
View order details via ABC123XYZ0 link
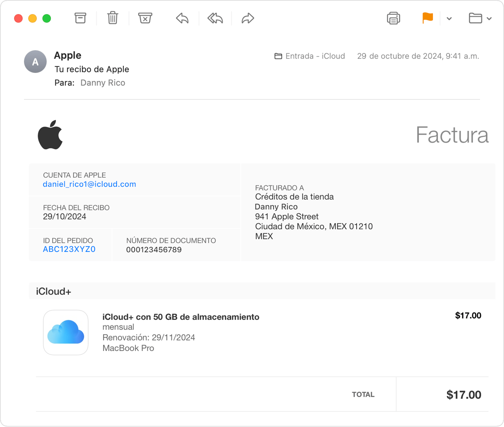[x=69, y=249]
